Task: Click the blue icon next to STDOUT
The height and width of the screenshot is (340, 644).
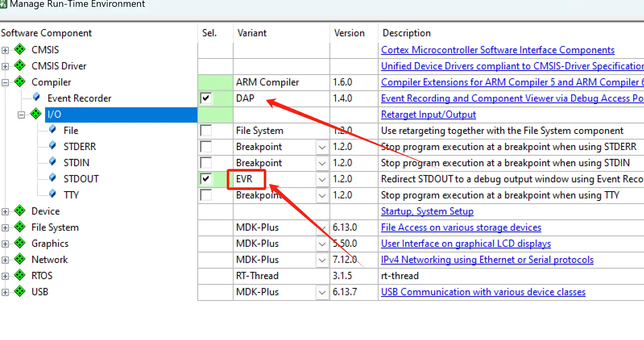Action: tap(52, 178)
